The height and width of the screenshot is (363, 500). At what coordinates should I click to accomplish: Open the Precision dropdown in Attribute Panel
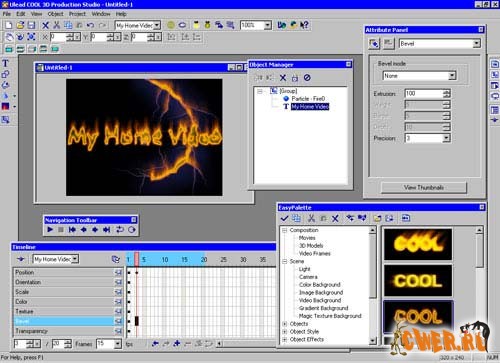click(446, 138)
